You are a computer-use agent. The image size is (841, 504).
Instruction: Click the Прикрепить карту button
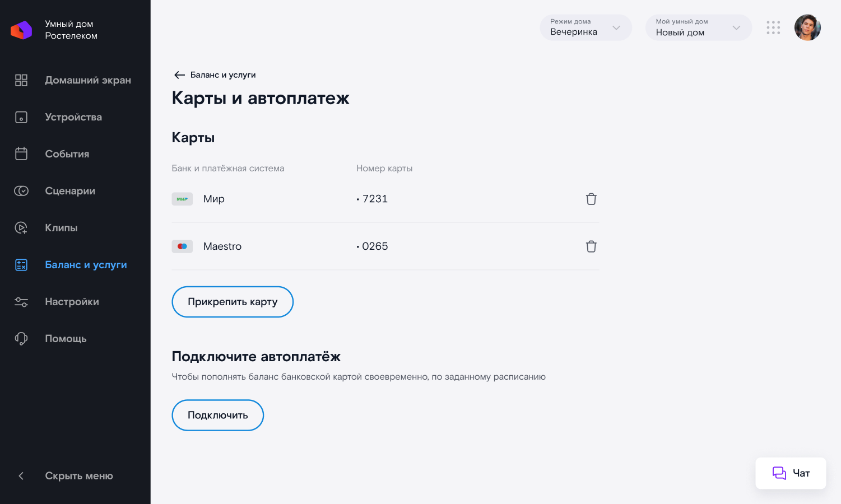coord(232,302)
